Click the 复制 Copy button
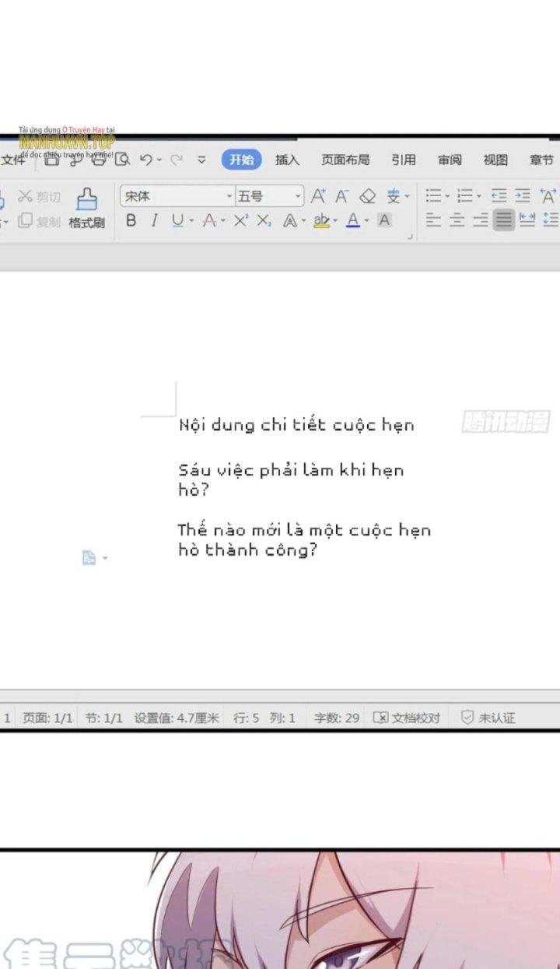The width and height of the screenshot is (560, 969). [40, 222]
